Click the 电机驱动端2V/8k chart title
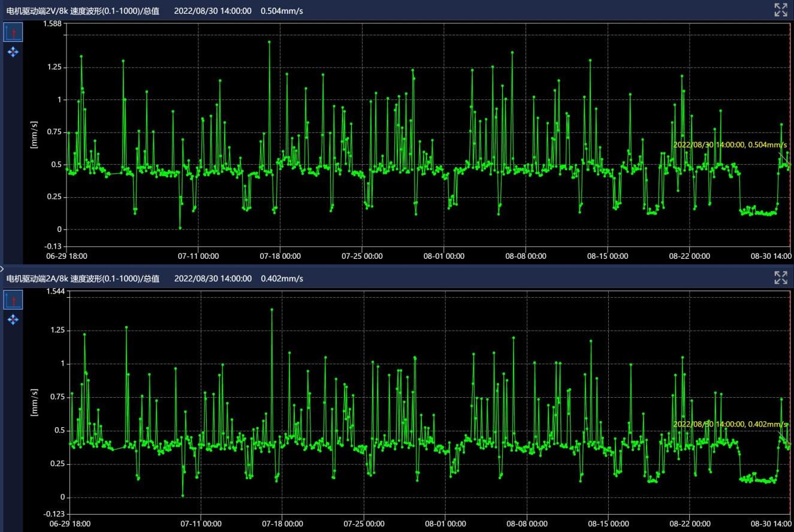 click(83, 10)
